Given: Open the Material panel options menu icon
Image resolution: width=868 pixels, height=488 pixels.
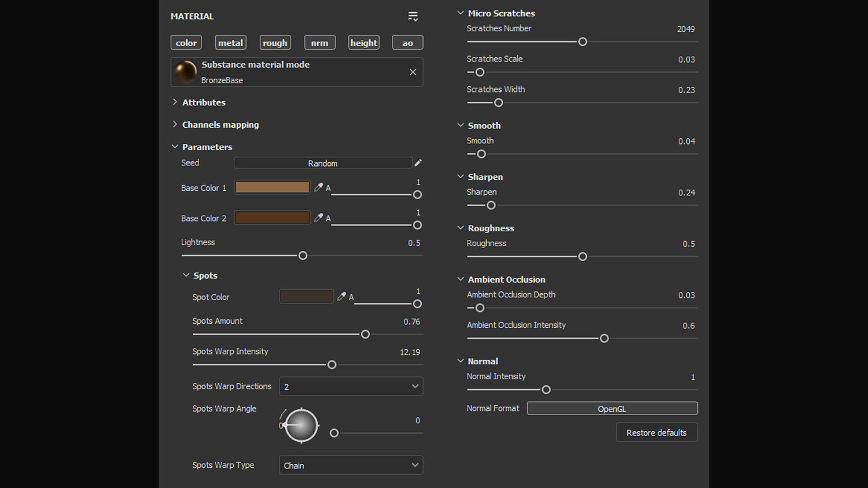Looking at the screenshot, I should tap(413, 16).
